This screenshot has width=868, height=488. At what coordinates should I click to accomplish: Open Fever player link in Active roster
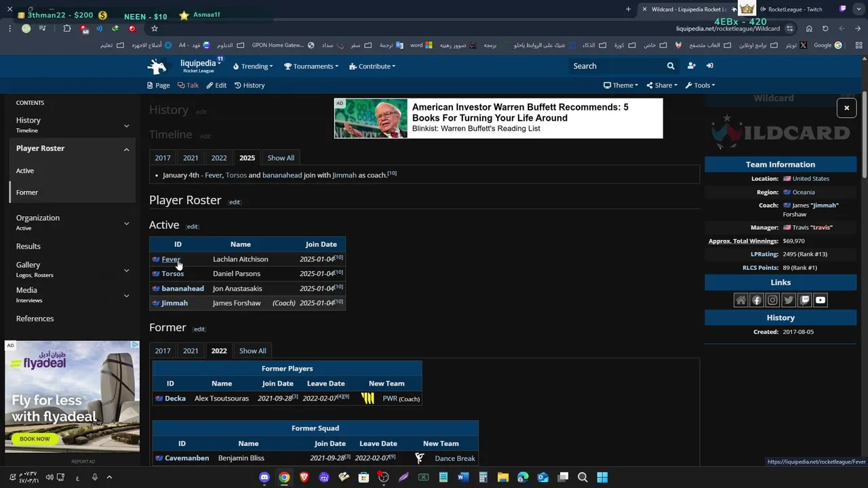click(x=171, y=260)
